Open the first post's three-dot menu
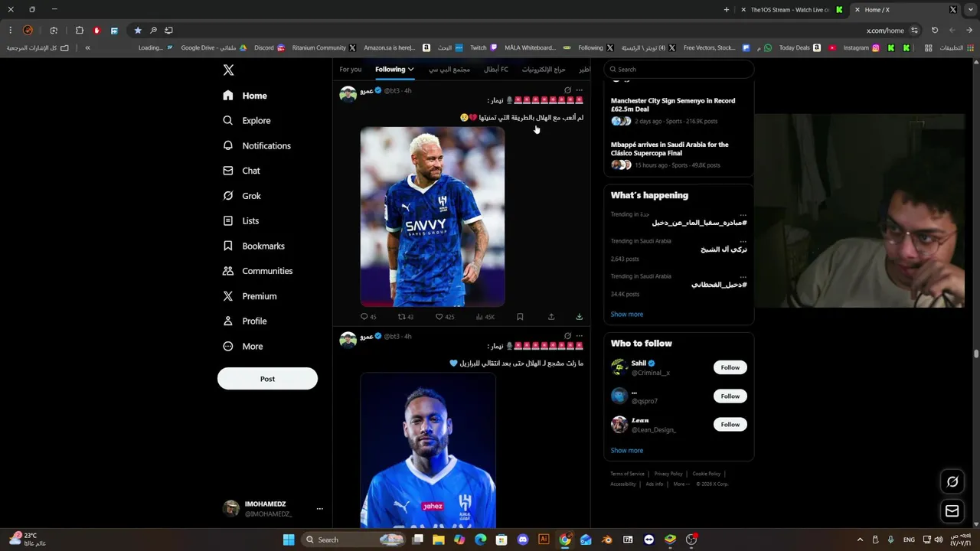 (579, 90)
